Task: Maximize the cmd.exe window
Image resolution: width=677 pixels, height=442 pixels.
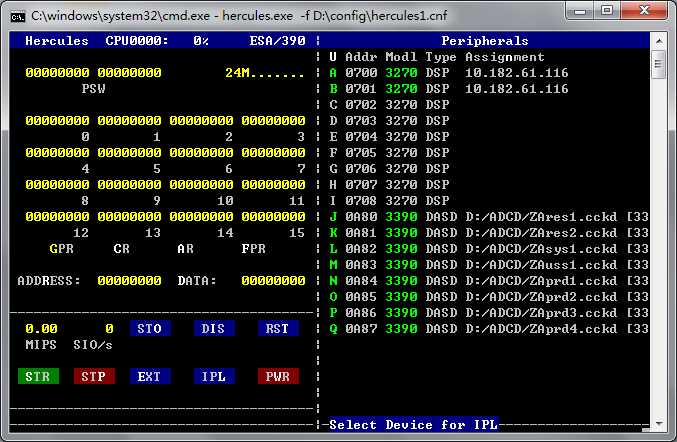Action: (x=607, y=10)
